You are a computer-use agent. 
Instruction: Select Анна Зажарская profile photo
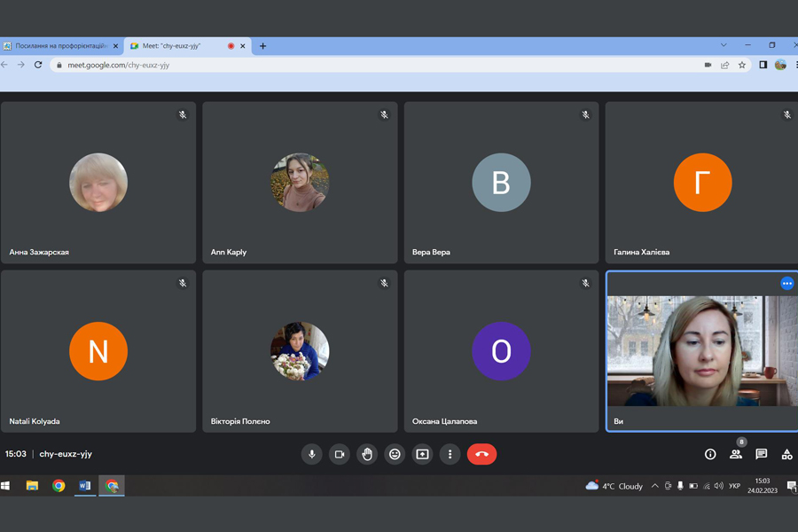[98, 183]
